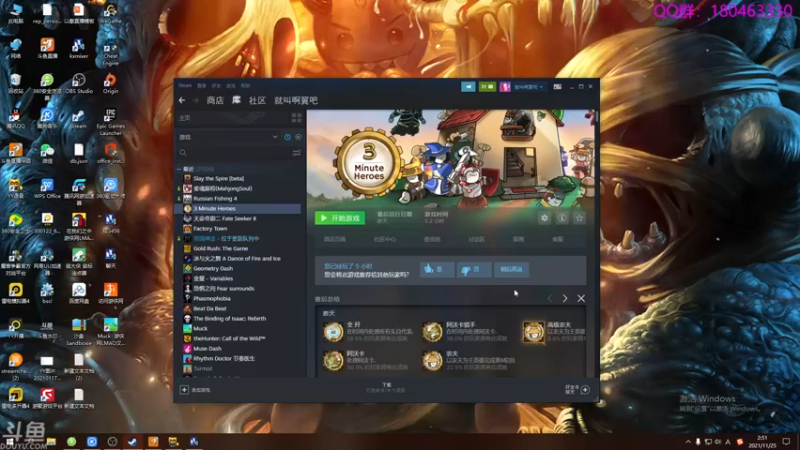Show next post-game summary arrow

click(x=565, y=298)
